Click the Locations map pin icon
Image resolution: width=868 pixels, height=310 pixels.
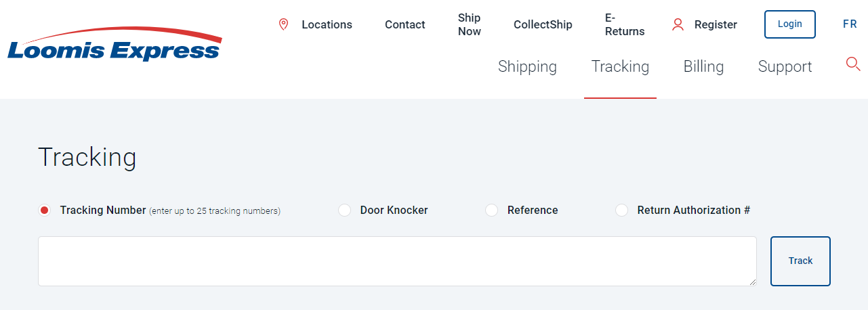(x=284, y=24)
